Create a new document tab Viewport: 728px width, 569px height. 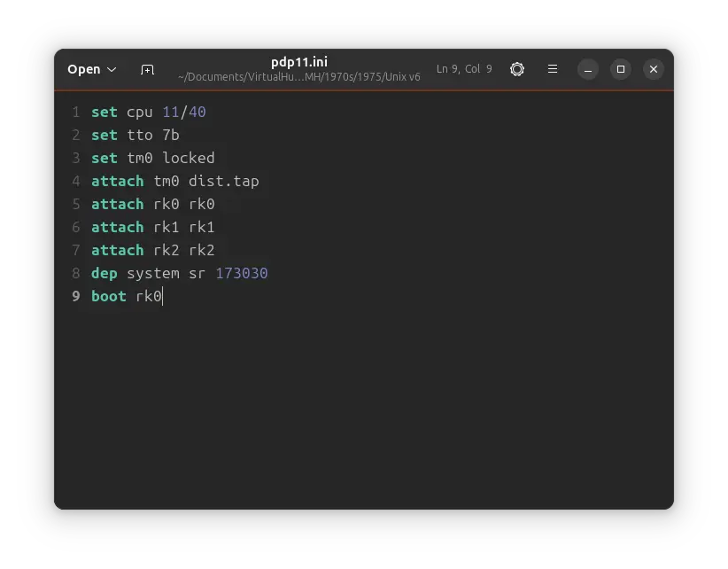coord(147,69)
